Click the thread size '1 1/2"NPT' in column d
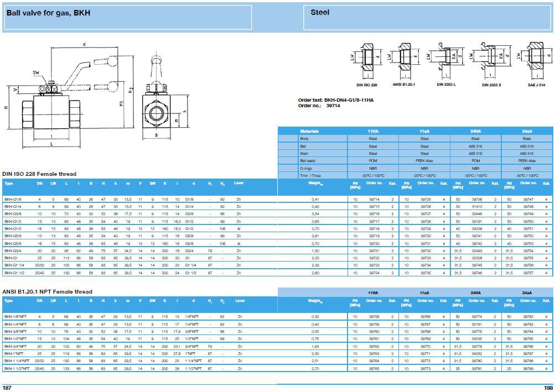The height and width of the screenshot is (392, 555). pos(193,369)
